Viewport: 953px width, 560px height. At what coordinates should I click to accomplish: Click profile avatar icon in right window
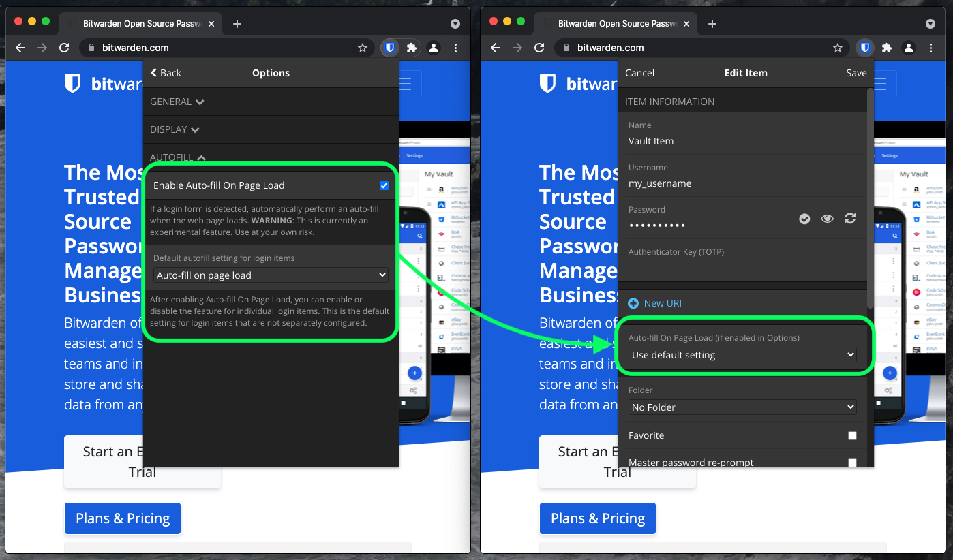point(909,48)
